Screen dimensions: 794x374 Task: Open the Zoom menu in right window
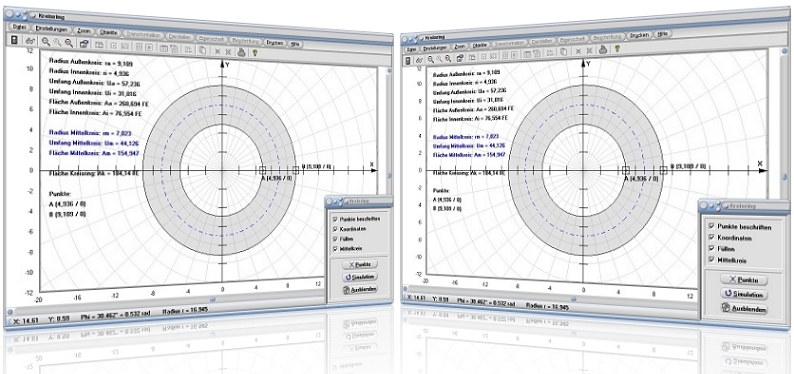(459, 46)
